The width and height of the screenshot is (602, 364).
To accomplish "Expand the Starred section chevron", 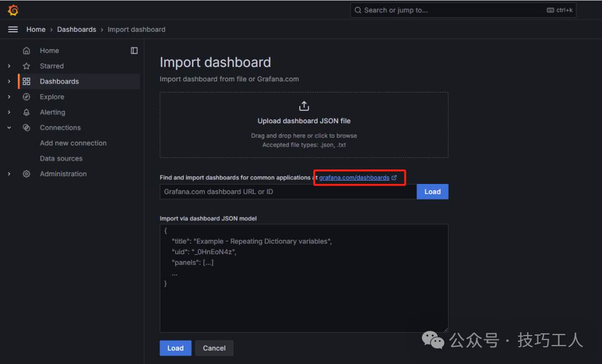I will 9,66.
